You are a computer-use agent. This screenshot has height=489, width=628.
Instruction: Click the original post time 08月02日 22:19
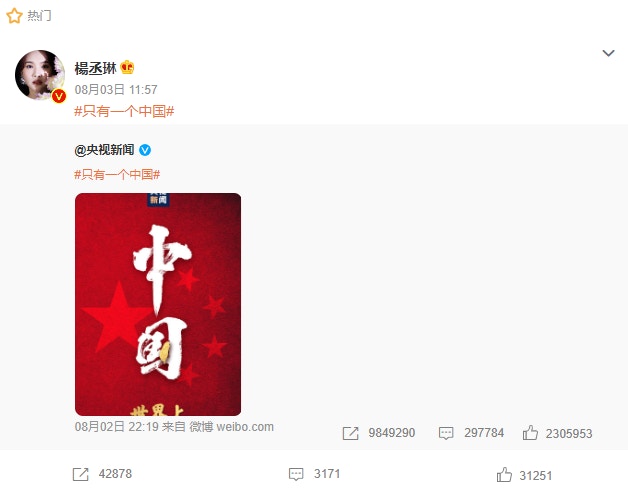point(117,427)
